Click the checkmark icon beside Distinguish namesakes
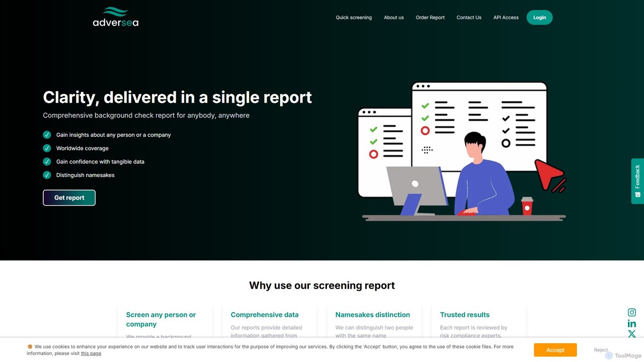 tap(47, 175)
